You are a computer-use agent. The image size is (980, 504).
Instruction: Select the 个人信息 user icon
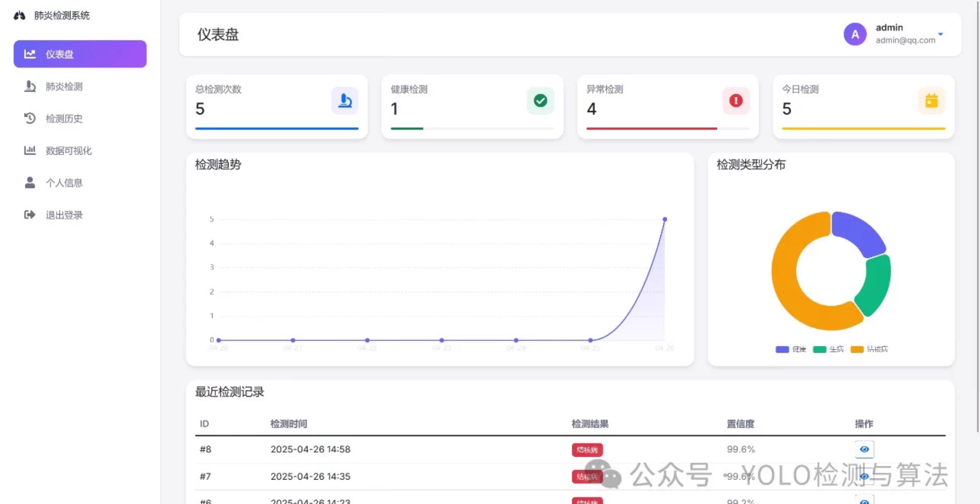30,182
